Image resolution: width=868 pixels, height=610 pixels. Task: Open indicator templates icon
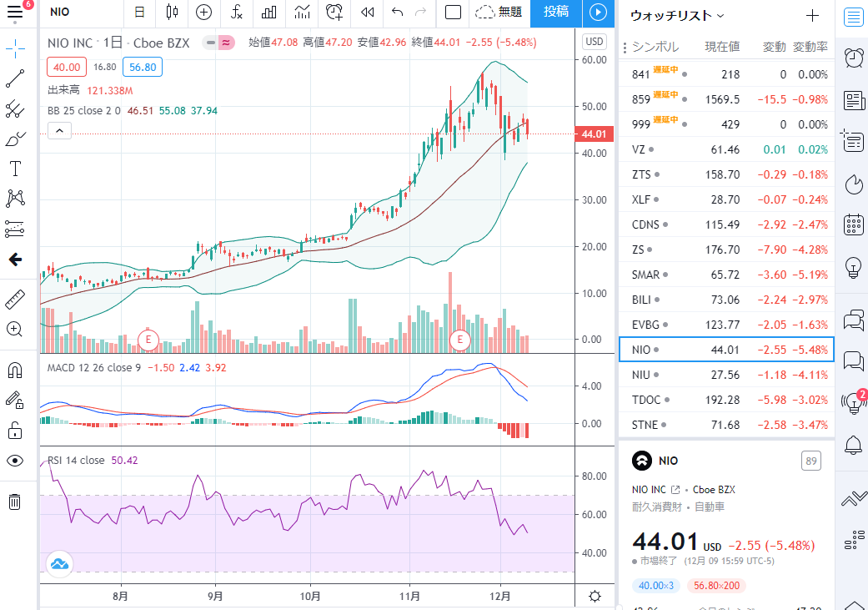(302, 13)
